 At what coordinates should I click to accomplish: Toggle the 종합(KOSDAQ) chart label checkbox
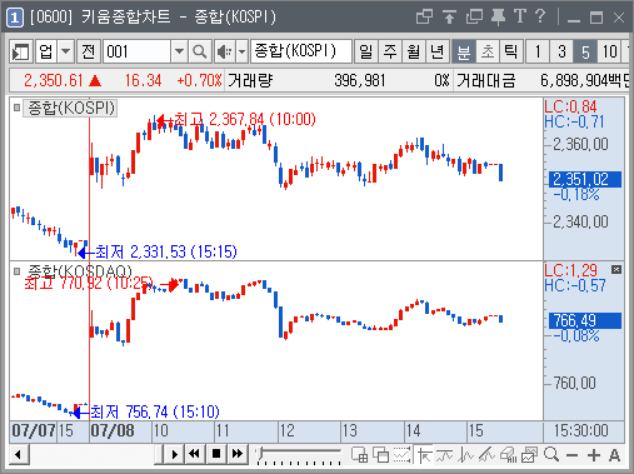coord(17,271)
